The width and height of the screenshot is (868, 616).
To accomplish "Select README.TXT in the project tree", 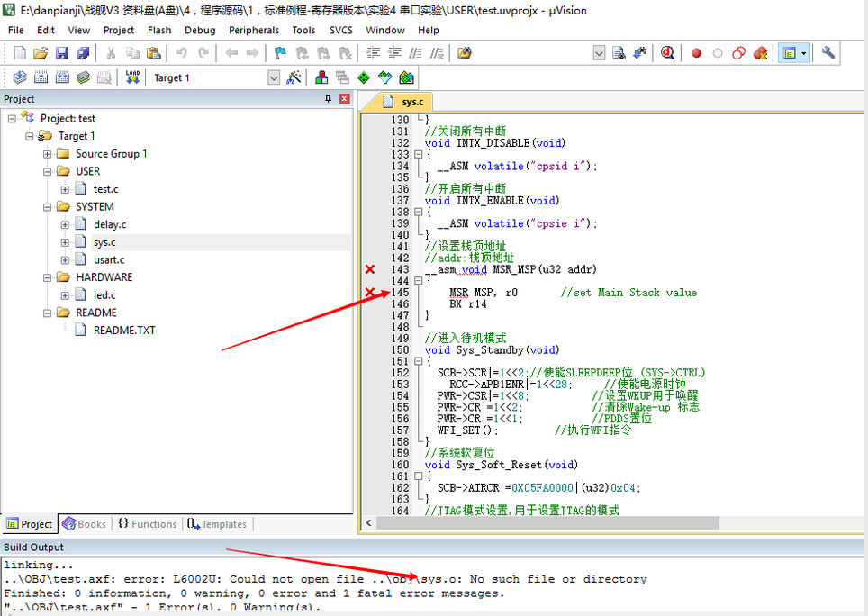I will coord(124,331).
